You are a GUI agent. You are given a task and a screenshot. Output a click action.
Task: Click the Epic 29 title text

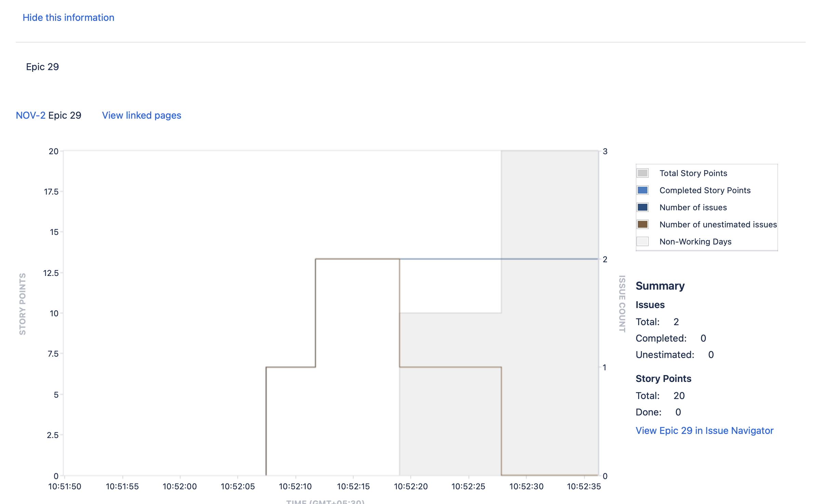pyautogui.click(x=42, y=67)
